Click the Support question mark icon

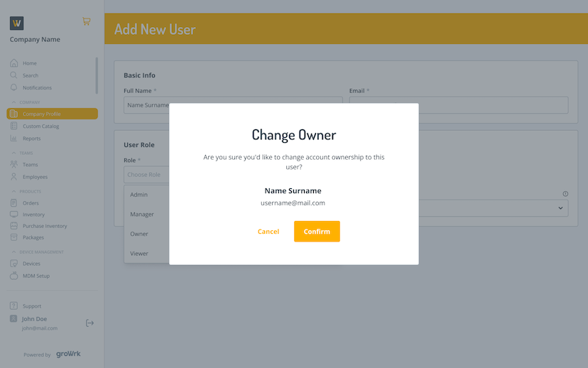[x=14, y=306]
